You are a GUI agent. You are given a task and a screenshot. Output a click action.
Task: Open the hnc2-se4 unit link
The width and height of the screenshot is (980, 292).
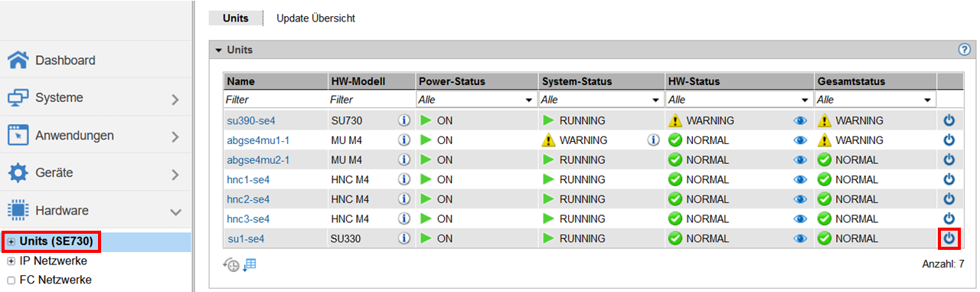coord(248,199)
